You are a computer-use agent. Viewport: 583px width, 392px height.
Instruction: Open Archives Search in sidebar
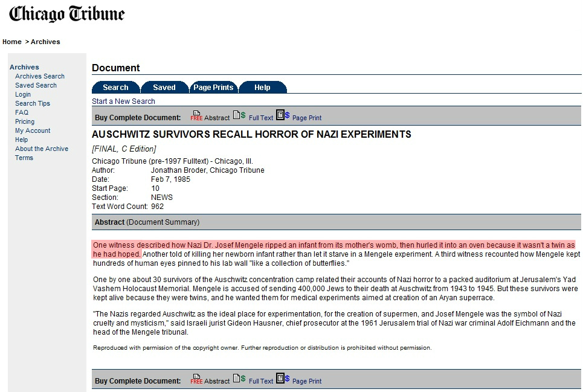[40, 76]
